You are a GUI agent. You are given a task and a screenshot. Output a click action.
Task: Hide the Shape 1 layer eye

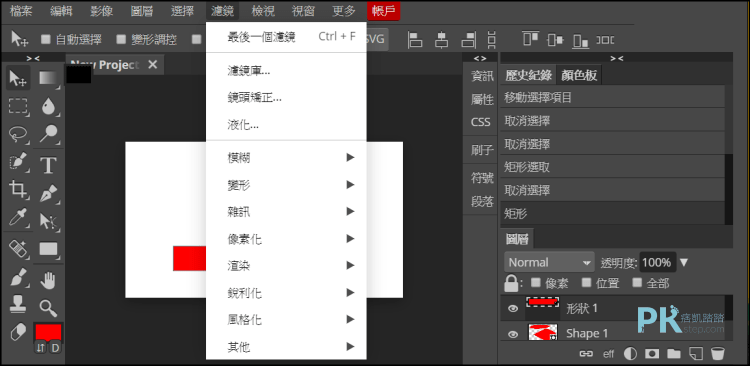click(513, 333)
